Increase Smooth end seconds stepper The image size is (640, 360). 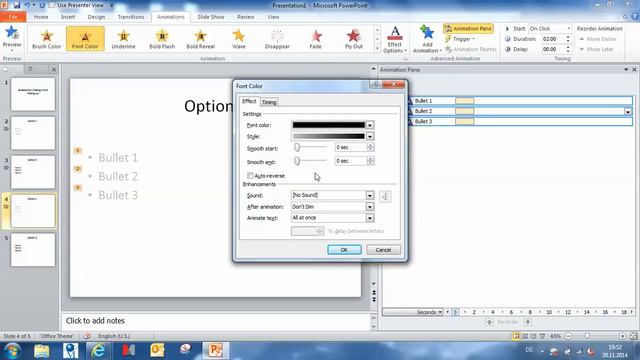(x=371, y=159)
